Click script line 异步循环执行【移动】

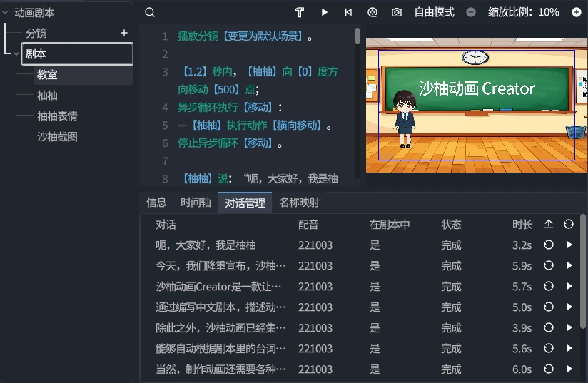pyautogui.click(x=230, y=108)
